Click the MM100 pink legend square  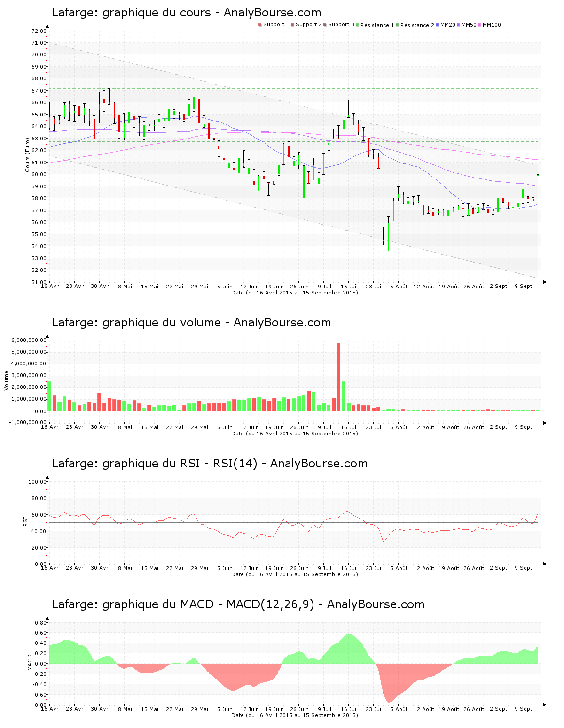point(480,25)
